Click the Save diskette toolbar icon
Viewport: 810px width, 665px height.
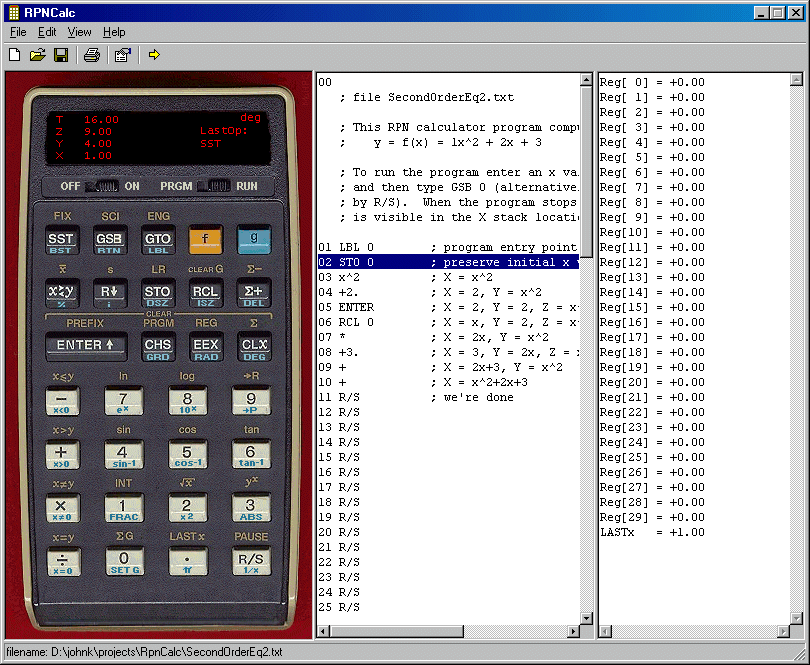[61, 55]
